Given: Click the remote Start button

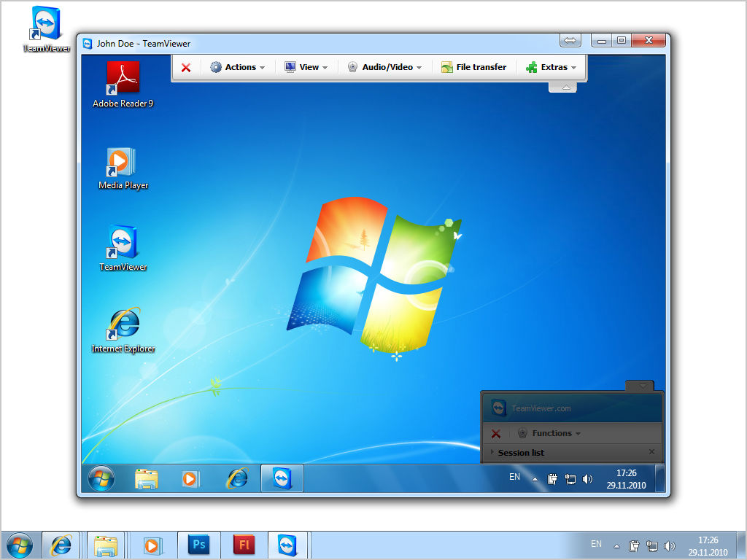Looking at the screenshot, I should pyautogui.click(x=101, y=478).
